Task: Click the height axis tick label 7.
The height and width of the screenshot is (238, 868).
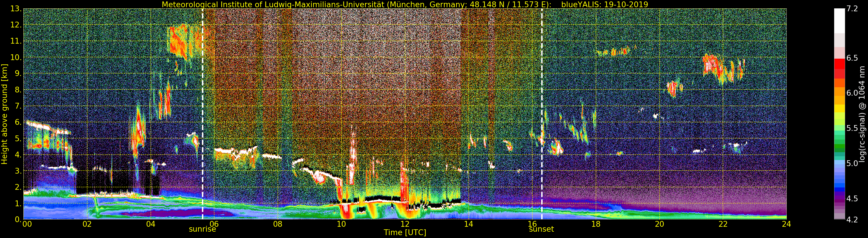Action: pyautogui.click(x=19, y=106)
